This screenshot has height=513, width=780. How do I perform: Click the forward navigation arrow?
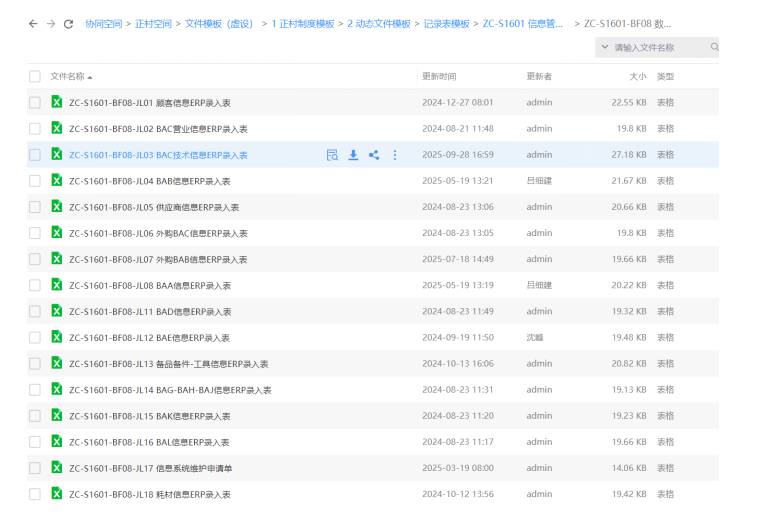click(x=50, y=23)
